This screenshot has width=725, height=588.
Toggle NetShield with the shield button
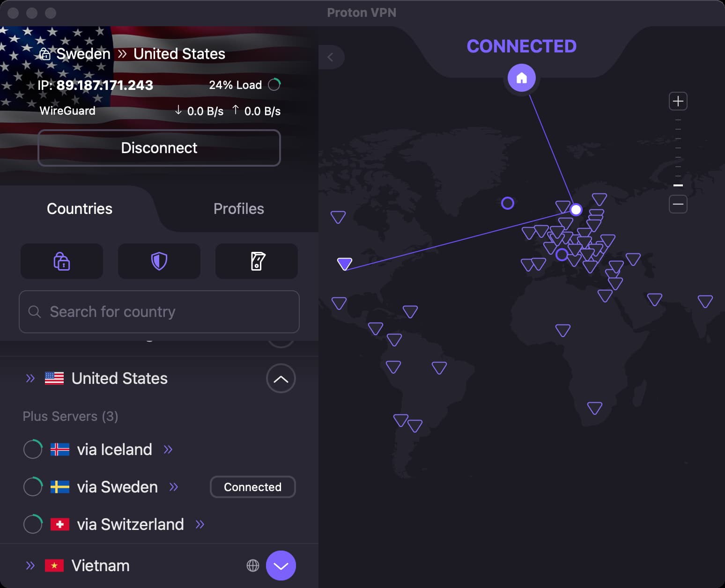point(159,261)
